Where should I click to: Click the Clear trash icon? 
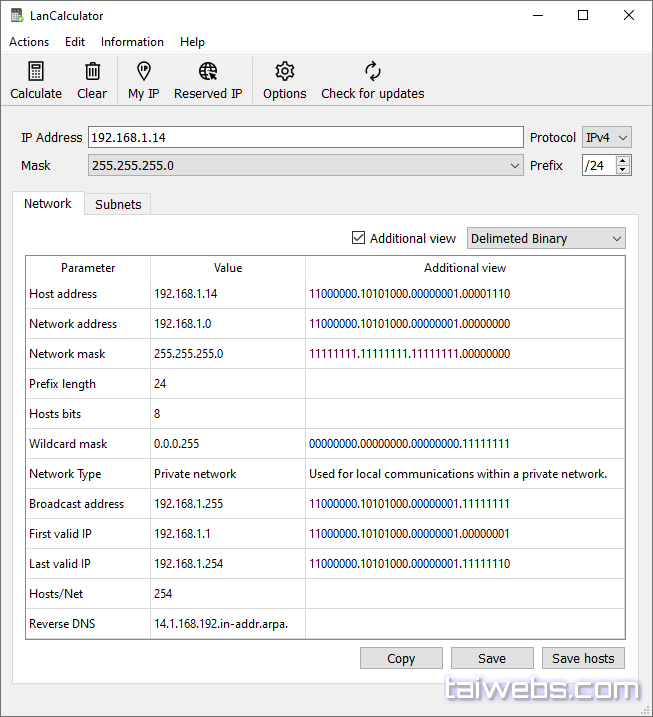pyautogui.click(x=92, y=72)
